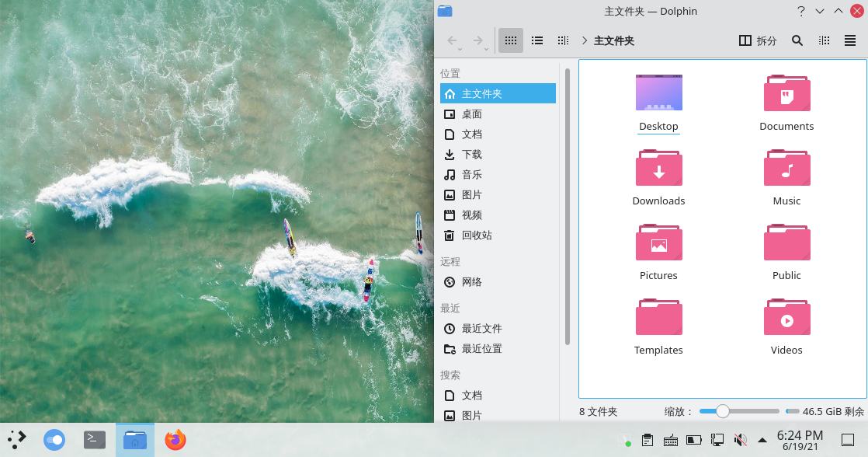This screenshot has height=457, width=868.
Task: Click the 主文件夹 breadcrumb in location bar
Action: pos(614,40)
